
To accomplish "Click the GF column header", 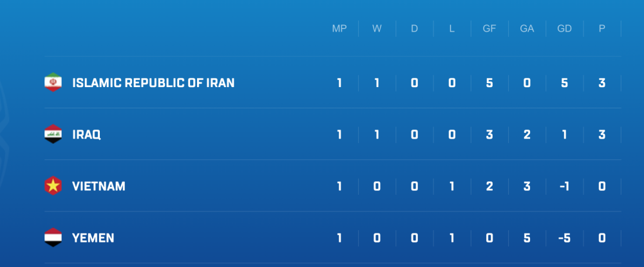I will (x=489, y=29).
